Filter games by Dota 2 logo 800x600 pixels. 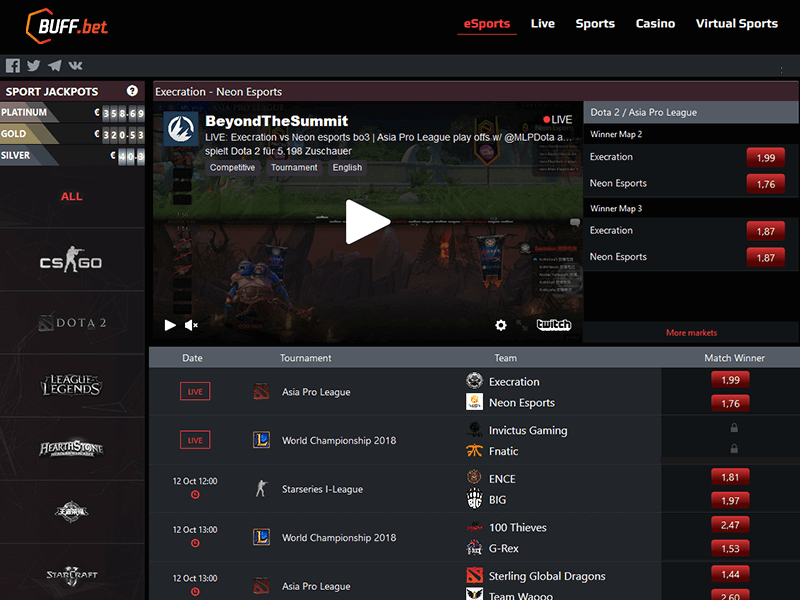point(72,323)
